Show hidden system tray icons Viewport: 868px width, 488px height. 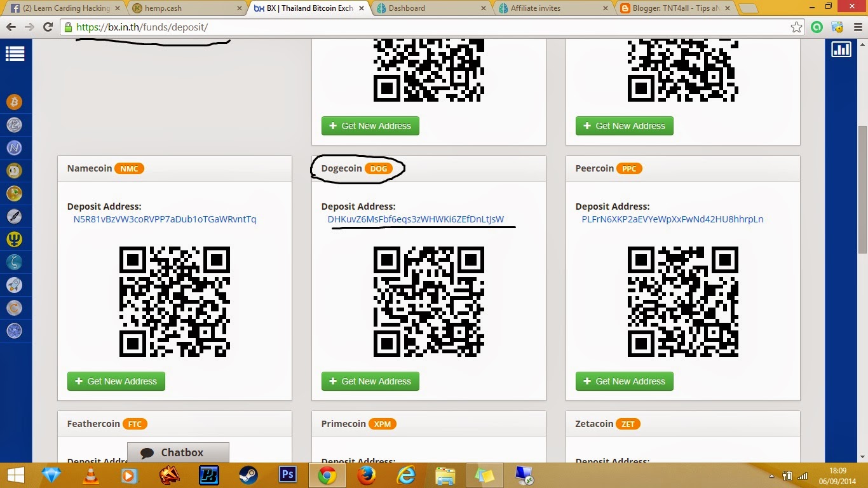tap(772, 475)
